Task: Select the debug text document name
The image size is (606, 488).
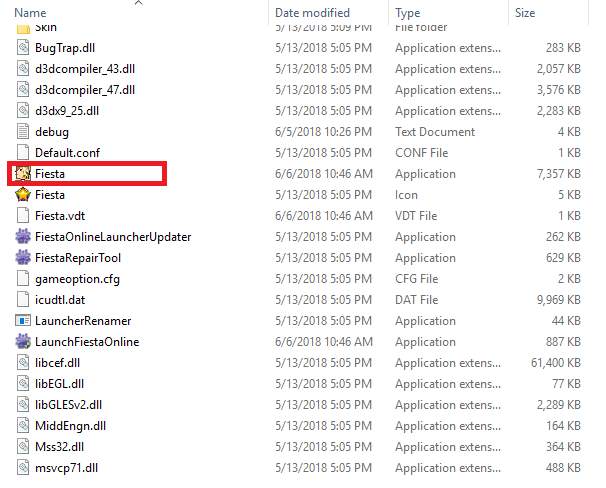Action: pos(52,132)
